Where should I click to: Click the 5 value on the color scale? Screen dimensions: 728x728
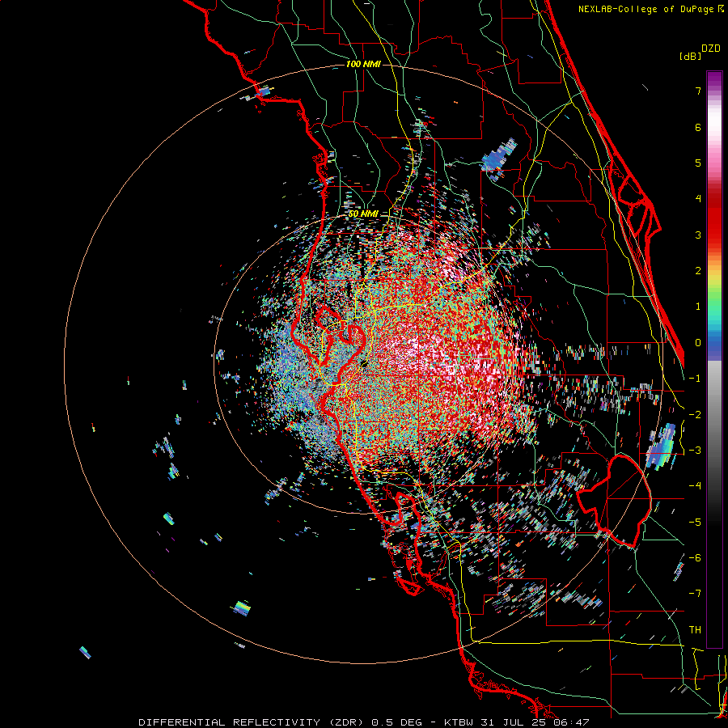pos(698,163)
